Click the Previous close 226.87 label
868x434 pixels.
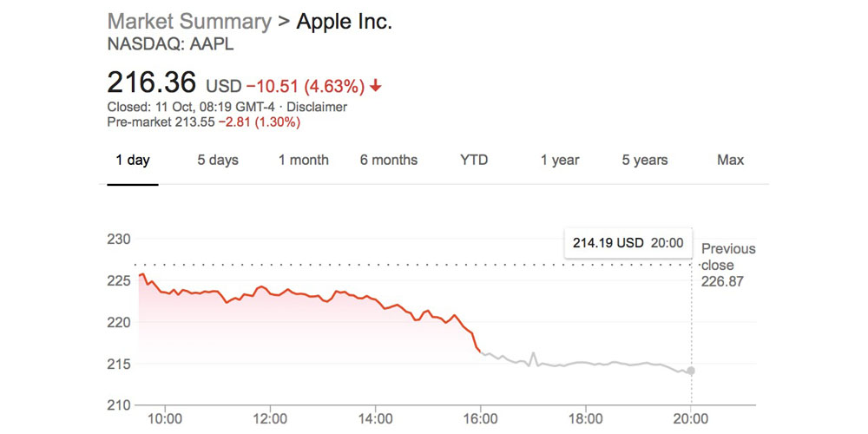(x=728, y=265)
